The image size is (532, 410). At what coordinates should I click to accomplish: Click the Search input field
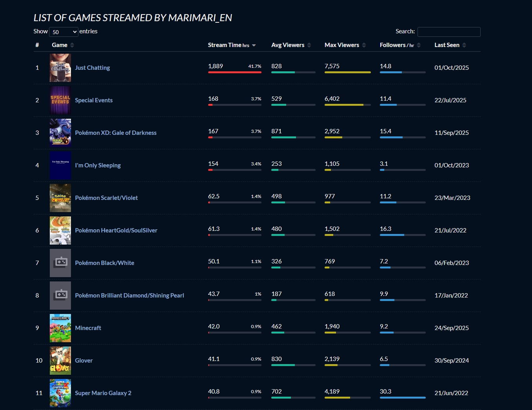point(449,32)
